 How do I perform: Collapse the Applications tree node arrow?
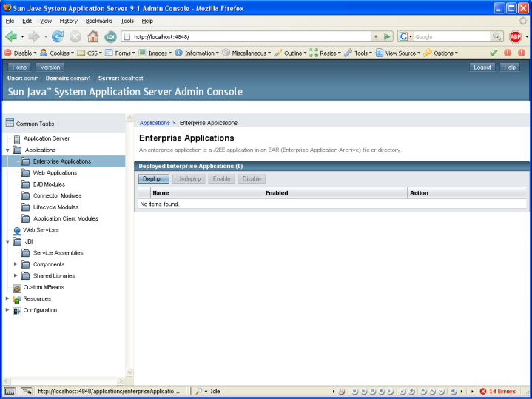(x=7, y=150)
